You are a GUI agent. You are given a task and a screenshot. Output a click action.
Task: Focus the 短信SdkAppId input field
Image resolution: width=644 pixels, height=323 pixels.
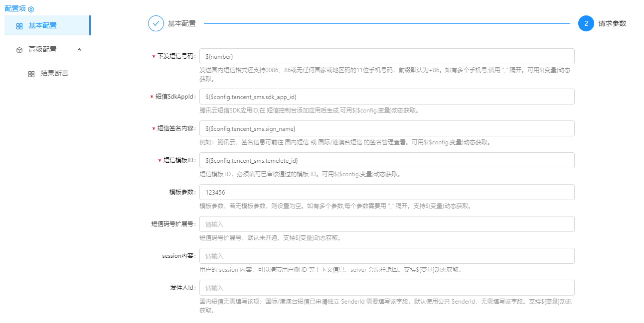coord(386,97)
